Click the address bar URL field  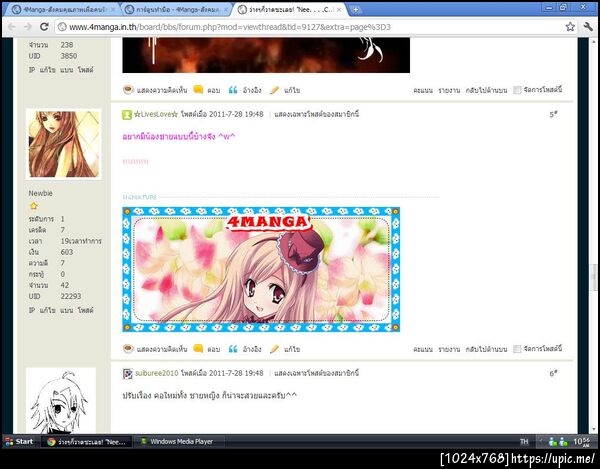tap(310, 27)
